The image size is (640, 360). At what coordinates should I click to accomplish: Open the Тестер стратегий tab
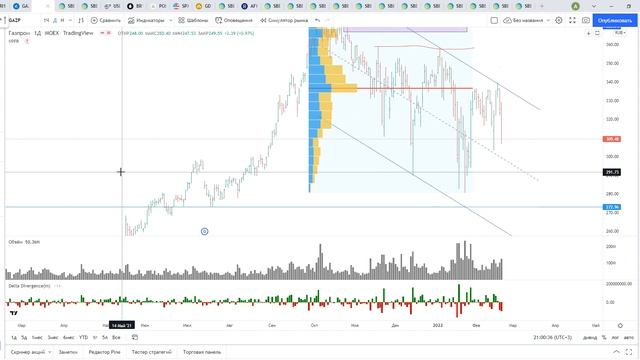[151, 352]
